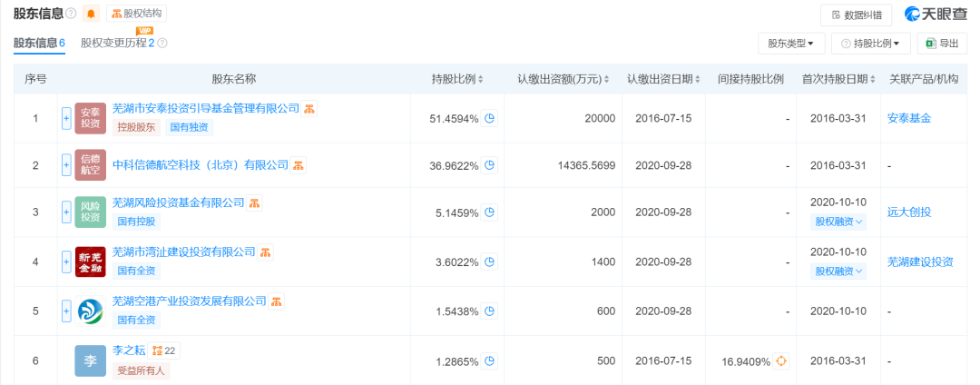Expand 股权融资 dropdown in row 4
The height and width of the screenshot is (385, 980).
pos(838,271)
